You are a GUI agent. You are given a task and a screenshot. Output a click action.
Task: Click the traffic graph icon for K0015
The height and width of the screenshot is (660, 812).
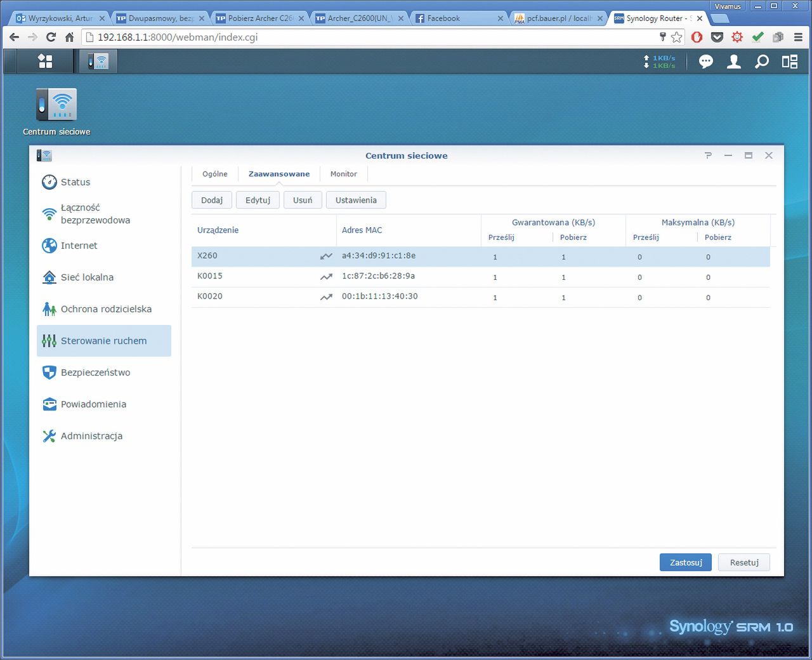click(326, 277)
